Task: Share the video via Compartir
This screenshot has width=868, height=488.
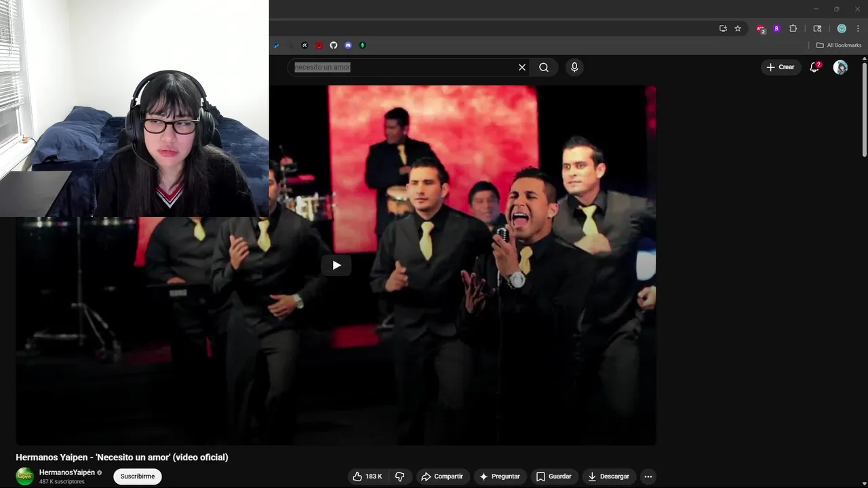Action: tap(442, 476)
